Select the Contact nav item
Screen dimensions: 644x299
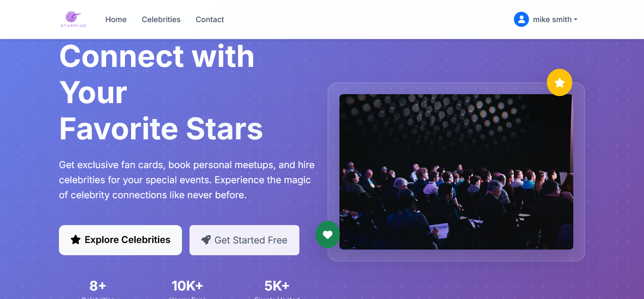click(x=210, y=19)
